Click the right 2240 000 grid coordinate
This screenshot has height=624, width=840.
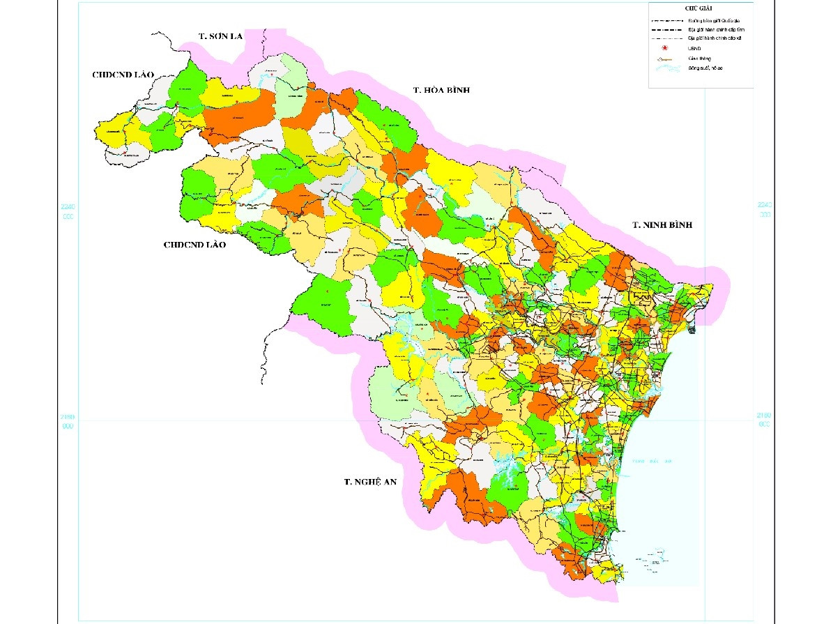(x=765, y=210)
